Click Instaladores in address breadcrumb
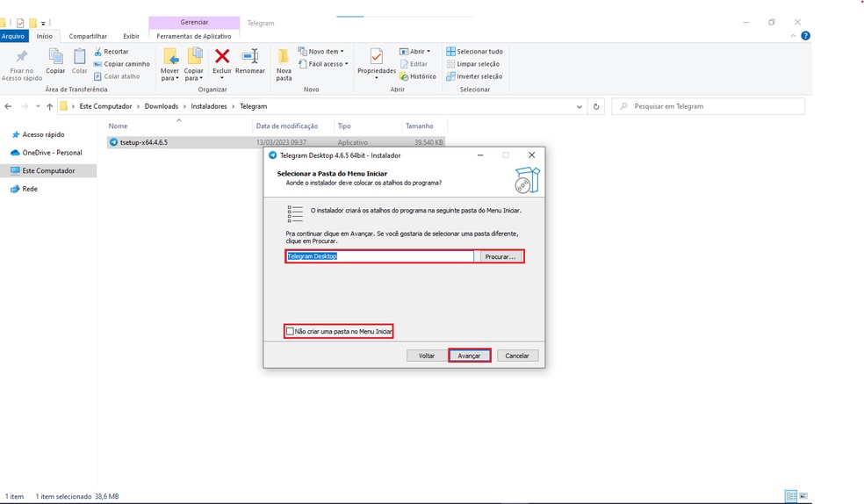Image resolution: width=864 pixels, height=504 pixels. coord(209,106)
